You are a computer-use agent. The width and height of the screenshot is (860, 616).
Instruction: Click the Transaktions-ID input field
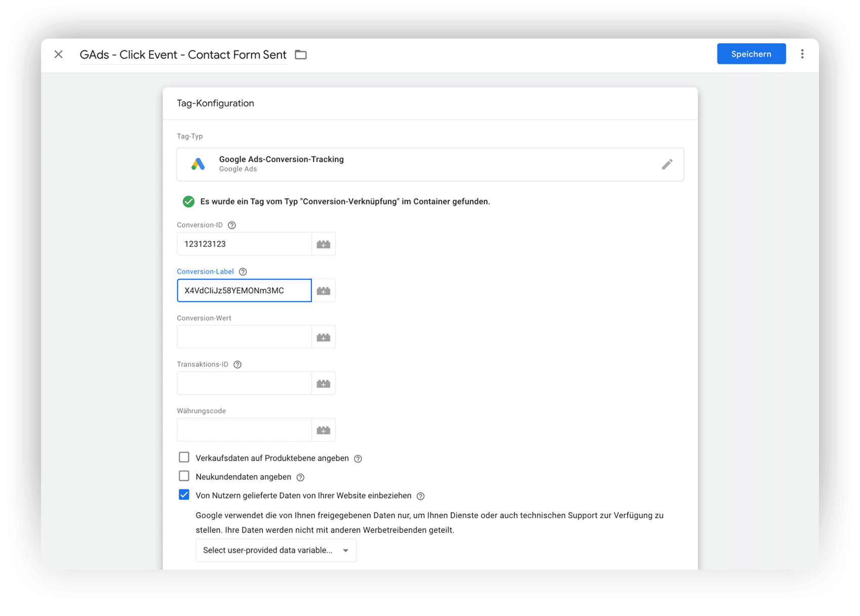pyautogui.click(x=244, y=384)
